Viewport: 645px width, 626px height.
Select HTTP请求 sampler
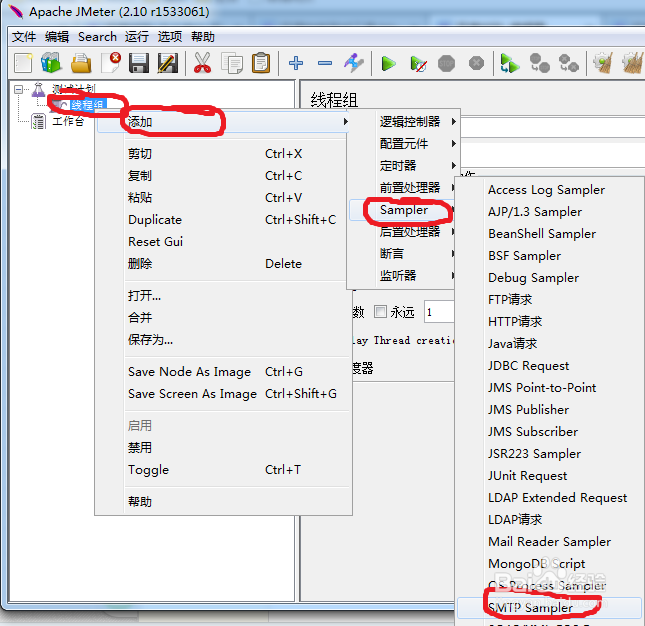tap(549, 322)
